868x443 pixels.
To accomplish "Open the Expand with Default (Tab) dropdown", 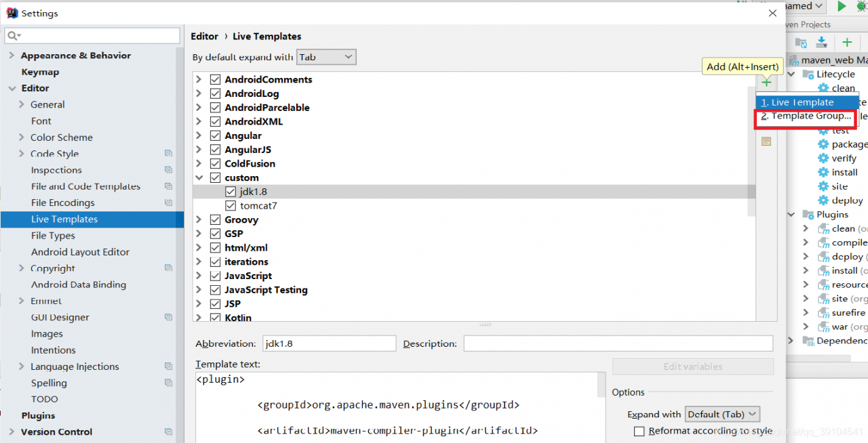I will point(722,414).
